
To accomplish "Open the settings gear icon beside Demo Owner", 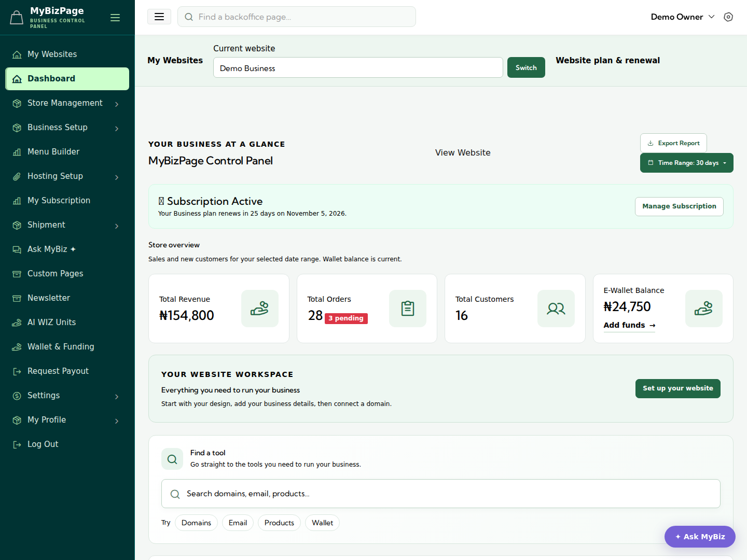I will (x=728, y=17).
